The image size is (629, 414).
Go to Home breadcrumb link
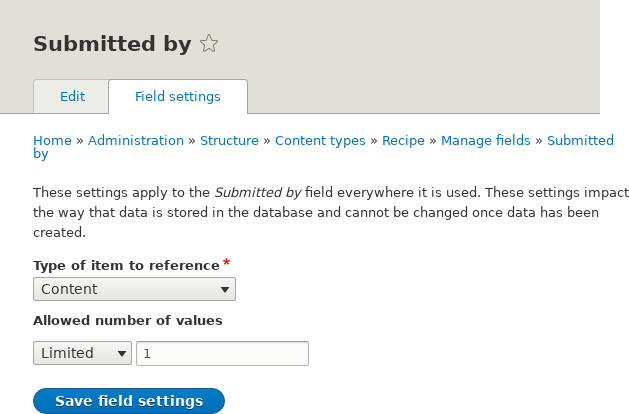coord(52,141)
